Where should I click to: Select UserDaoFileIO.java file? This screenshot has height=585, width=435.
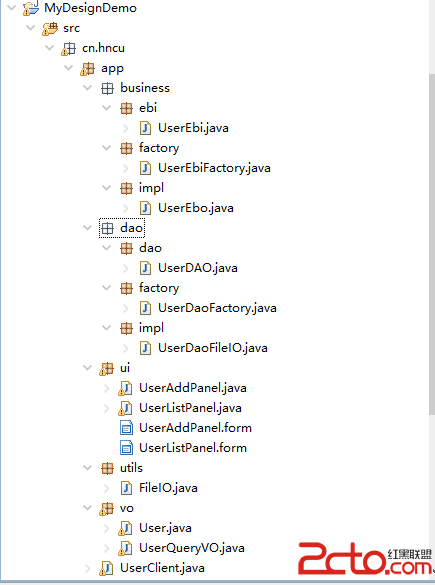[x=213, y=348]
